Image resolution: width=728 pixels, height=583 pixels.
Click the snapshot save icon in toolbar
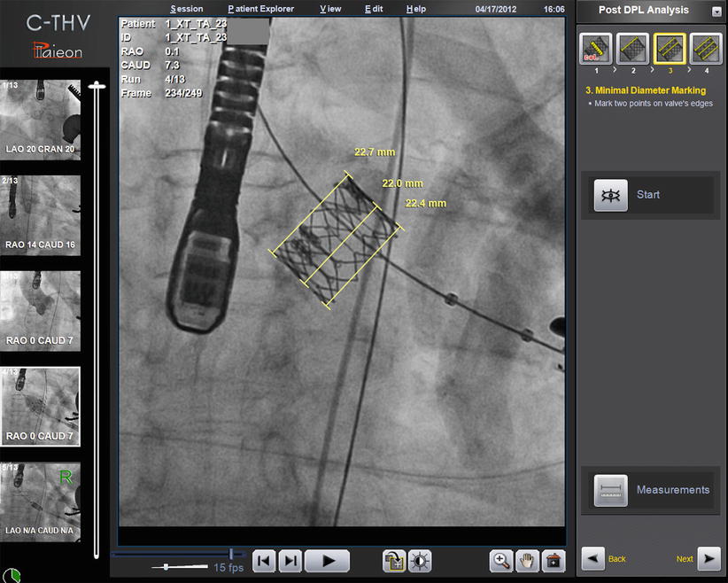click(554, 560)
